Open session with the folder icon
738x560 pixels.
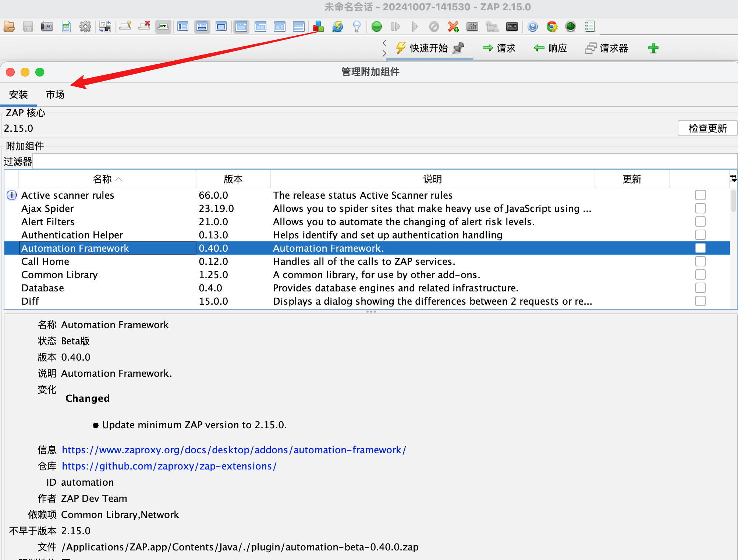pos(9,26)
